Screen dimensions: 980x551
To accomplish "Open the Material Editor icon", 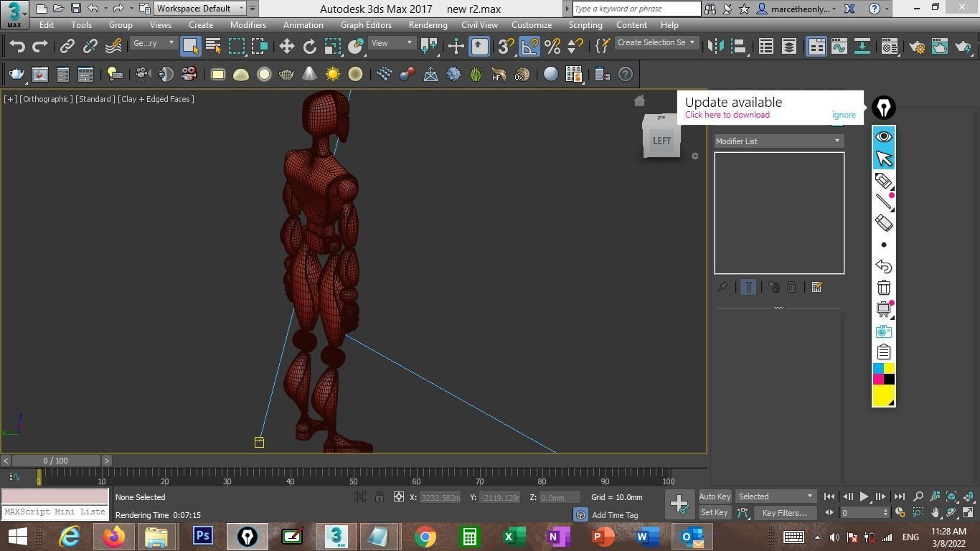I will pos(890,46).
